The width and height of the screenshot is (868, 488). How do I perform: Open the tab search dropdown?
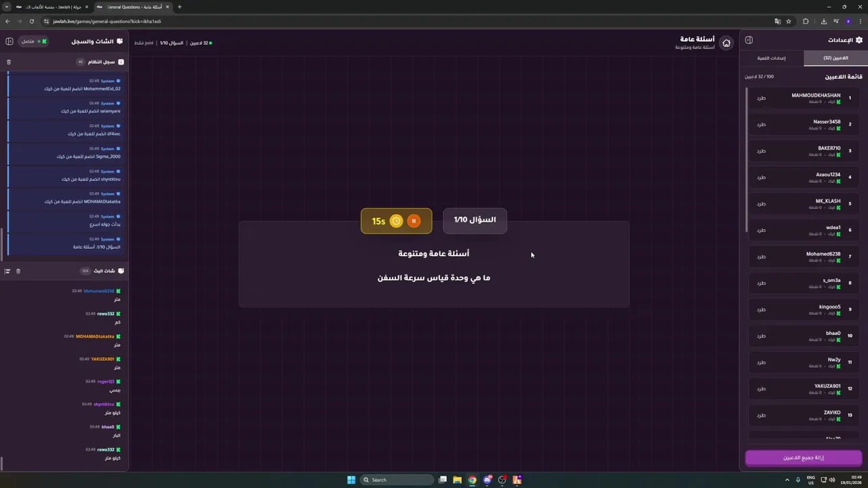7,7
